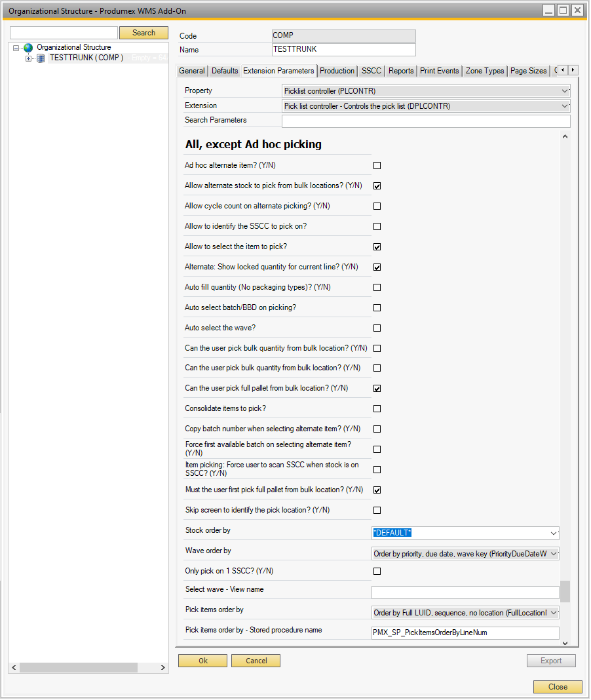The width and height of the screenshot is (591, 700).
Task: Expand the TESTTRUNK (COMP) tree node
Action: 28,58
